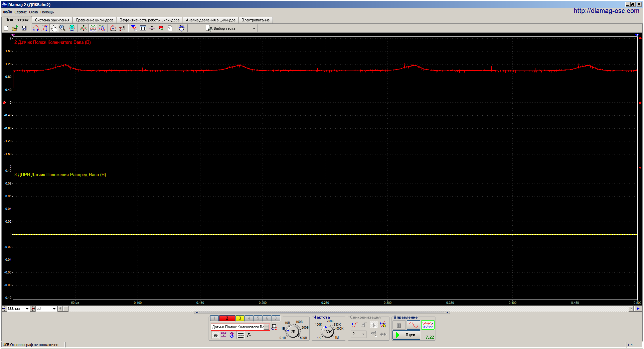Open the synchronization channel 2 dropdown
The width and height of the screenshot is (644, 349).
coord(358,334)
